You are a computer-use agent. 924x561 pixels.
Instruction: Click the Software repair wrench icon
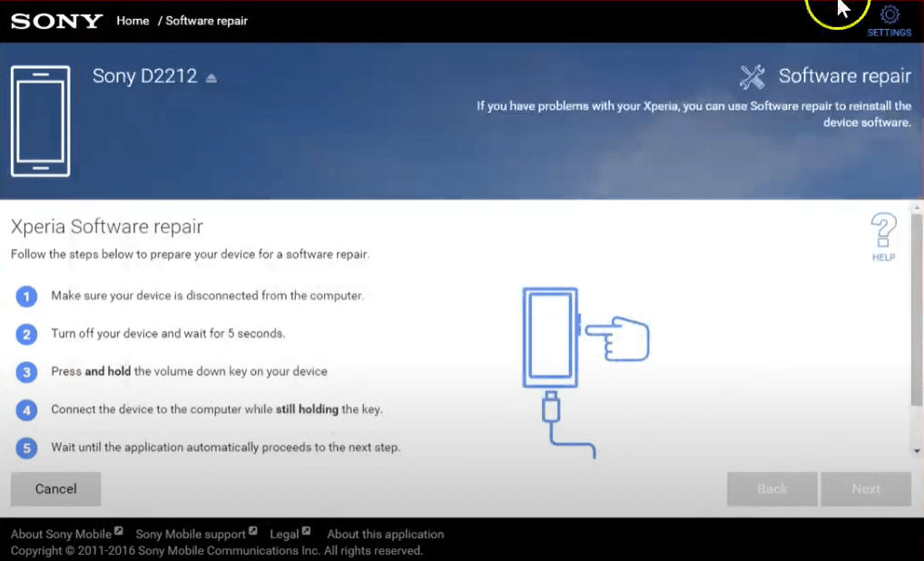coord(752,77)
